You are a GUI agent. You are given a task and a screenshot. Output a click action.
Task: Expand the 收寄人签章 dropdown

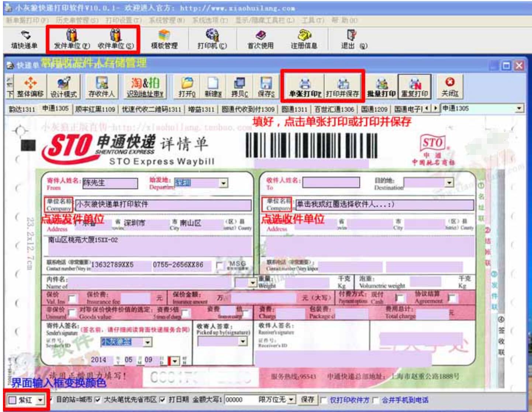pyautogui.click(x=242, y=341)
